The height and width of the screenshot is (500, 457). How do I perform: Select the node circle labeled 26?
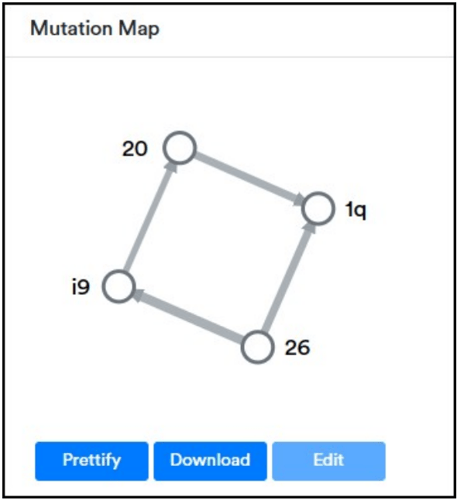coord(257,347)
